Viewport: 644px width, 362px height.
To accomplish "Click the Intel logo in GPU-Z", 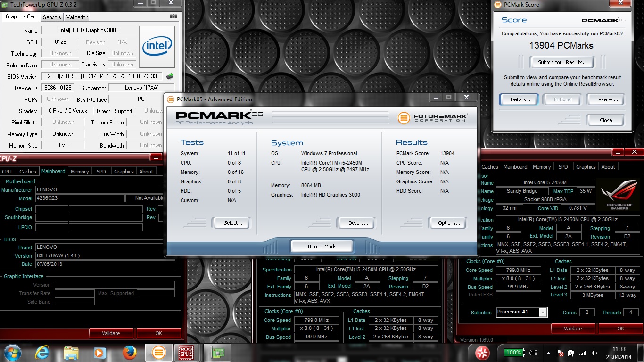I will (x=157, y=46).
